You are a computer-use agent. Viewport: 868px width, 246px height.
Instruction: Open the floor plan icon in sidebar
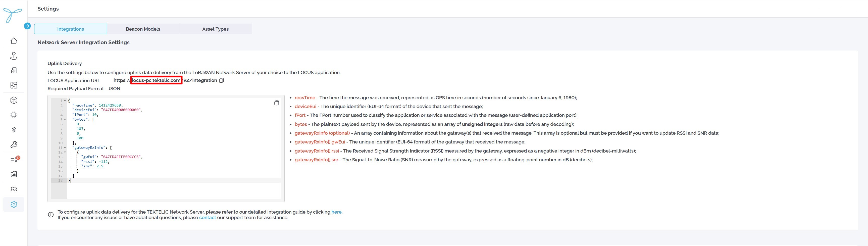pos(14,85)
